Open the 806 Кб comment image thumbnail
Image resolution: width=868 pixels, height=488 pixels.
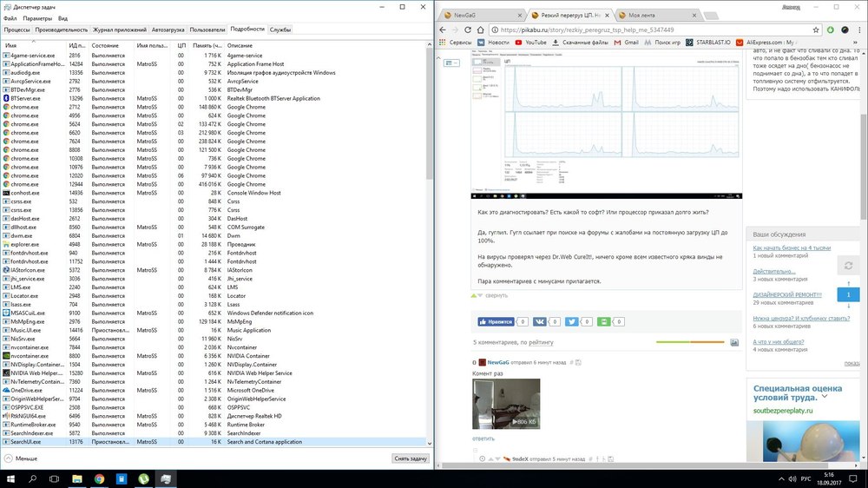(506, 404)
